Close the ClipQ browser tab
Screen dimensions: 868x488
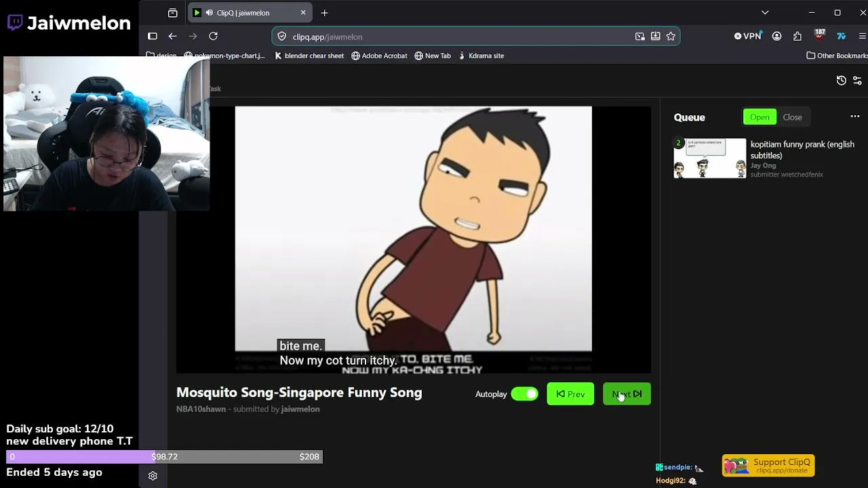[303, 13]
